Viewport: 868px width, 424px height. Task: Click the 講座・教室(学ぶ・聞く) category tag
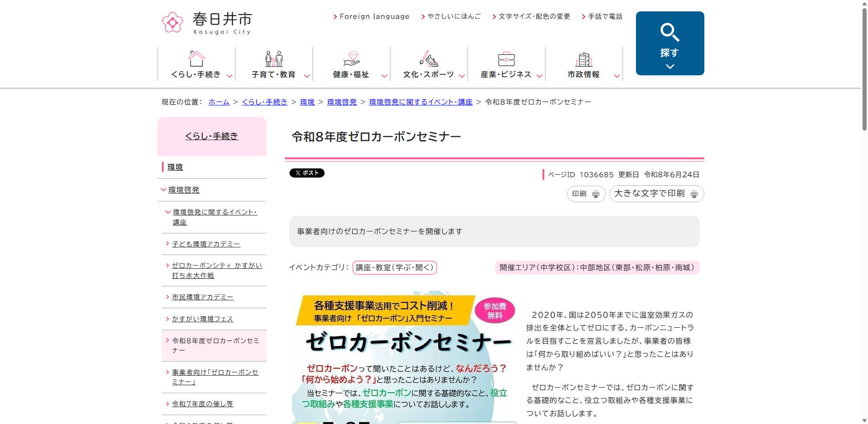pos(395,267)
